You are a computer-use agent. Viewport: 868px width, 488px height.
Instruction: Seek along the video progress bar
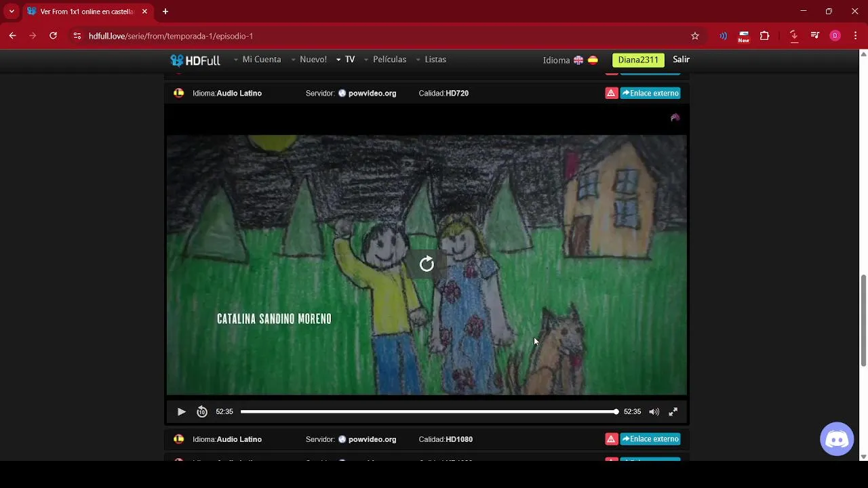point(428,412)
